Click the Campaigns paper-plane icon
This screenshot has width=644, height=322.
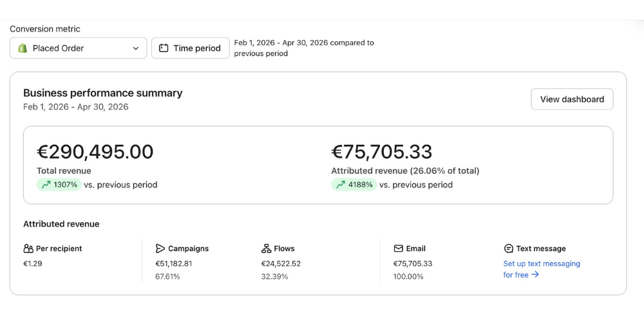(160, 249)
